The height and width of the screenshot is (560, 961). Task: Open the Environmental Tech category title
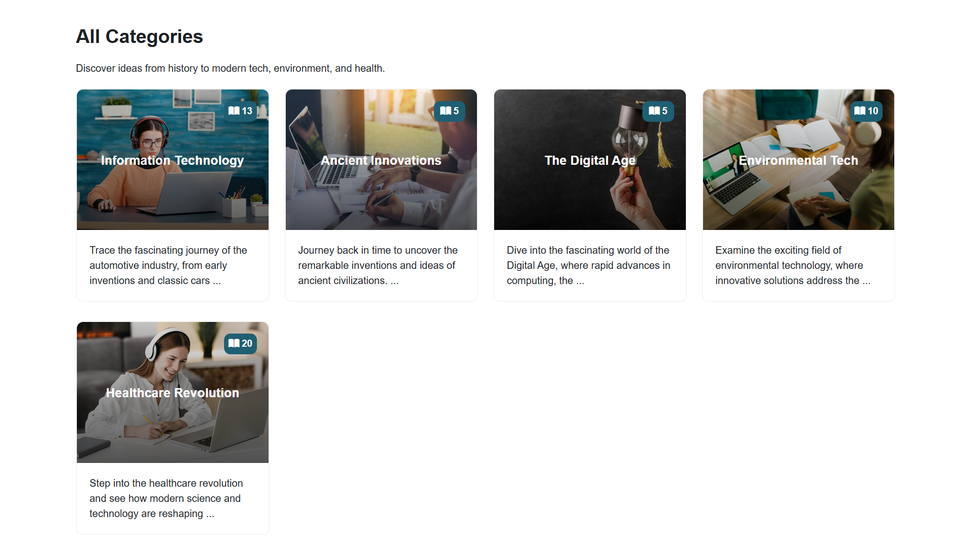pos(799,160)
